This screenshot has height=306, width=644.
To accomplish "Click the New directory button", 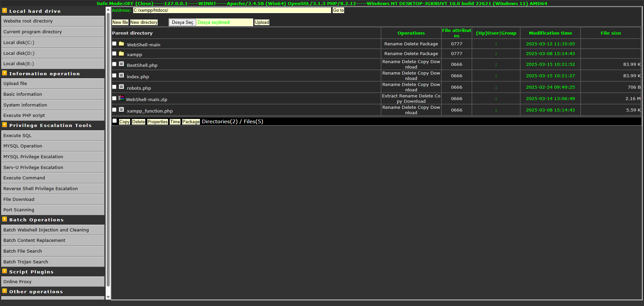I will (x=144, y=22).
